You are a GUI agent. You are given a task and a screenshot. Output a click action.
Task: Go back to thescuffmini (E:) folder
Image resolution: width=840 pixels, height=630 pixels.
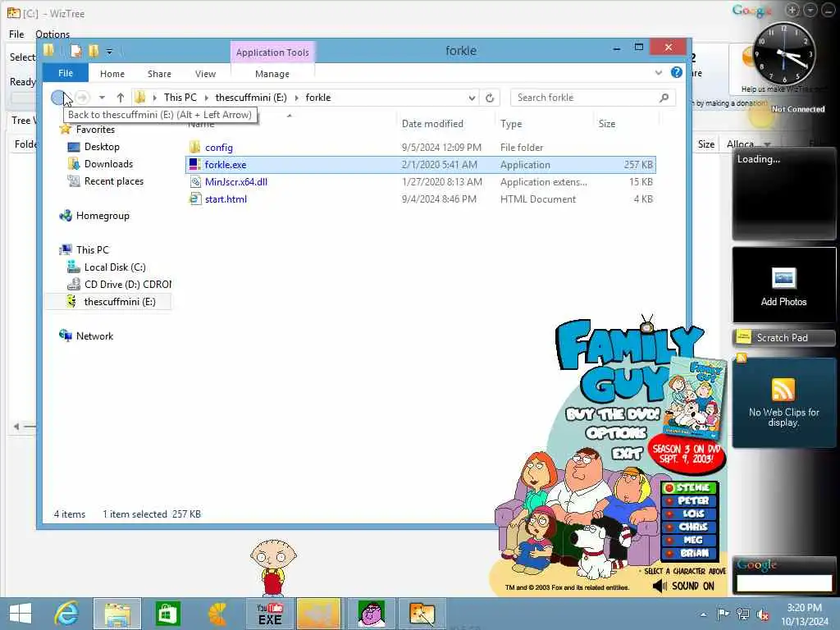tap(58, 98)
